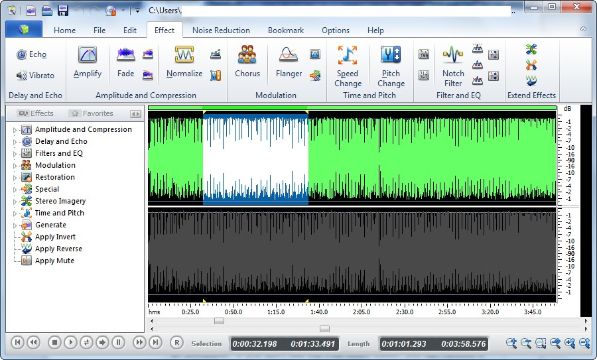
Task: Click the lower horizontal zoom scrollbar thumb
Action: tap(325, 328)
